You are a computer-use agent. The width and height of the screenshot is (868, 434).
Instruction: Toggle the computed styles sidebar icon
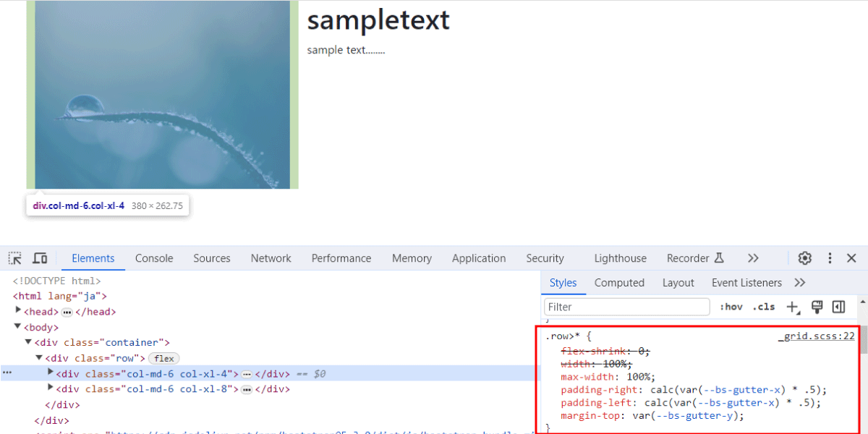[x=839, y=307]
